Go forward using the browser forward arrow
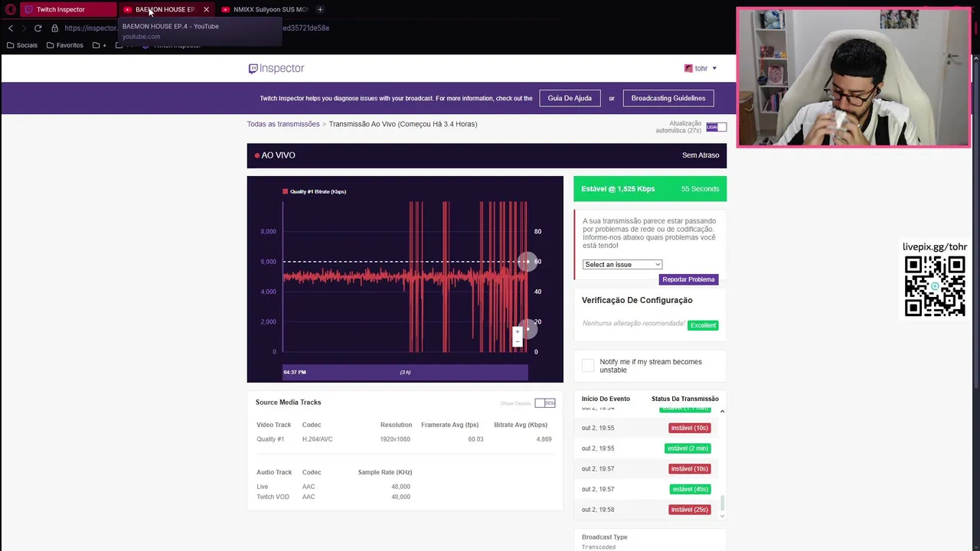 pyautogui.click(x=24, y=28)
